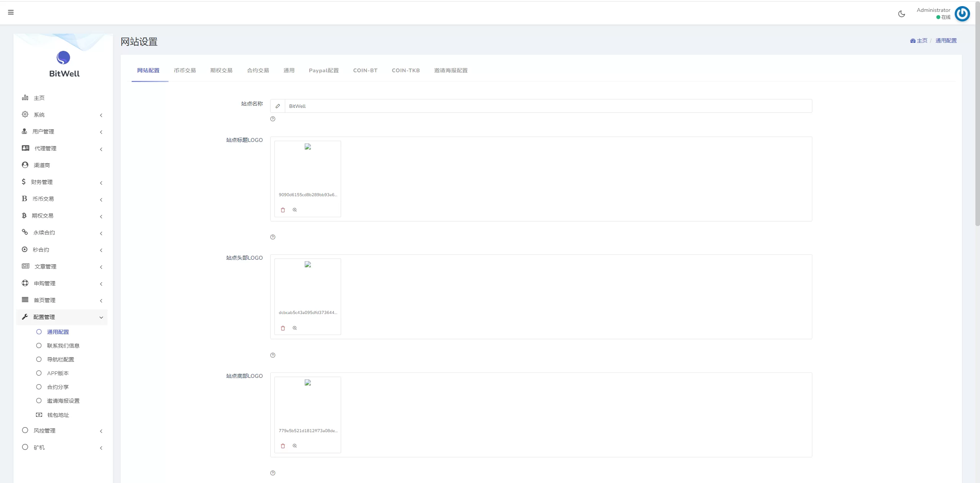This screenshot has height=483, width=980.
Task: Open 联系我们信息 submenu item
Action: click(63, 346)
